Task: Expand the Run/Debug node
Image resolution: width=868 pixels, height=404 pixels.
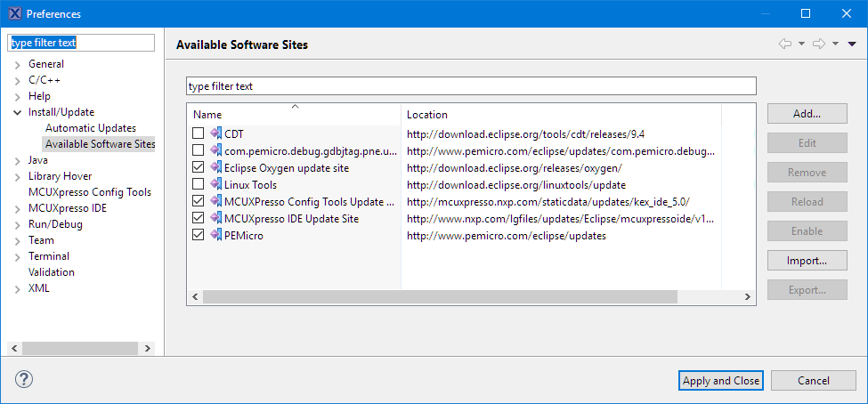Action: 19,224
